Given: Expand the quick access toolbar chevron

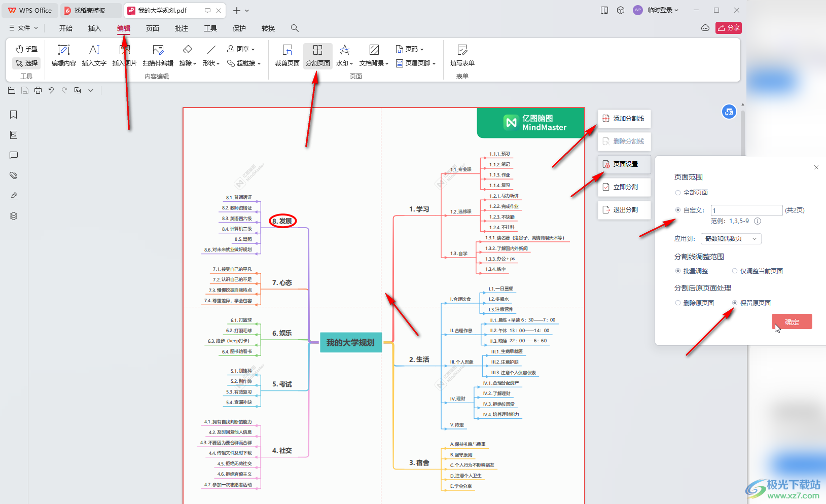Looking at the screenshot, I should (91, 90).
